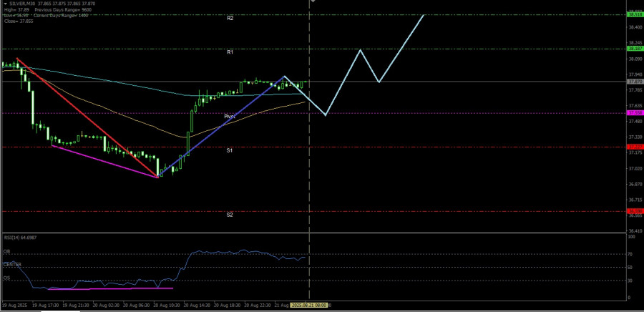This screenshot has width=644, height=312.
Task: Click the magenta 37.558 pivot price tag
Action: (x=635, y=113)
